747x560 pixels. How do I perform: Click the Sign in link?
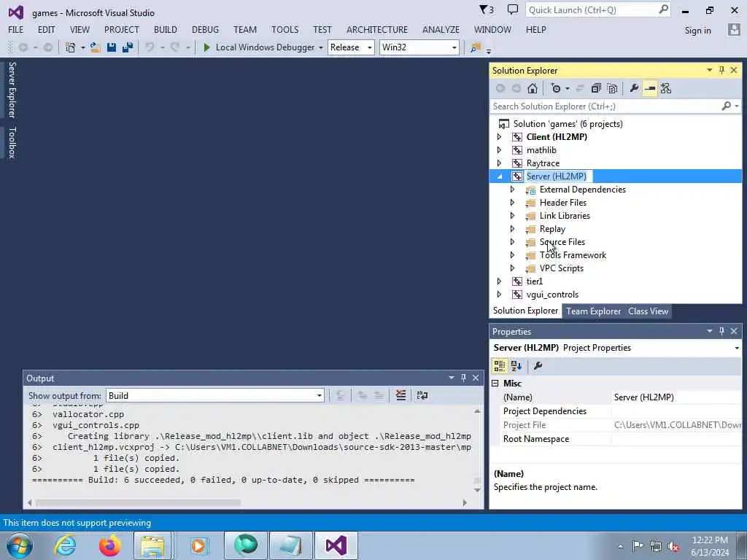[x=697, y=31]
